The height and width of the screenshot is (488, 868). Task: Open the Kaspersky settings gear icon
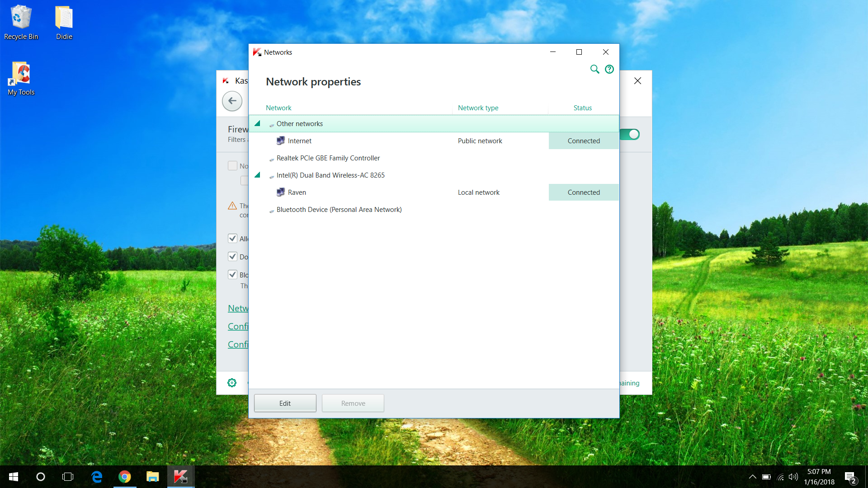pyautogui.click(x=232, y=383)
